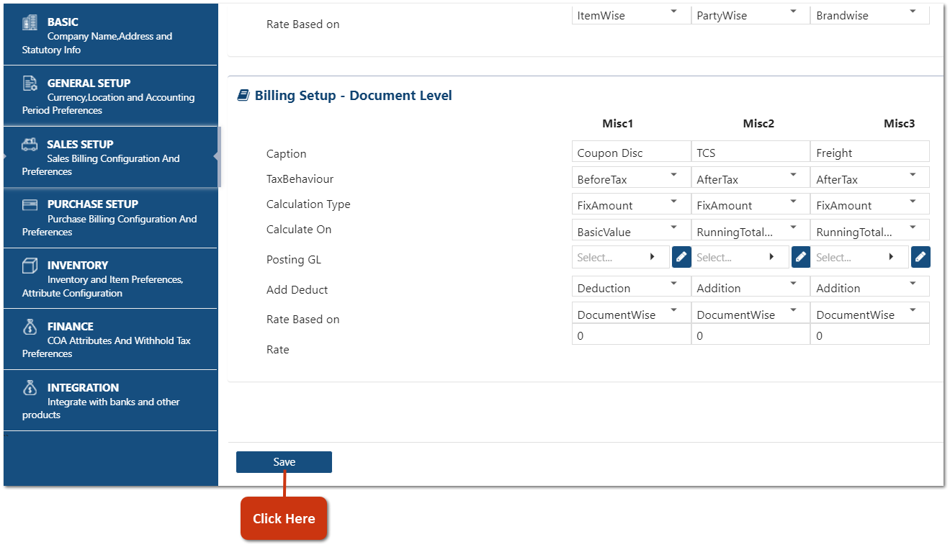950x560 pixels.
Task: Open the SALES SETUP section
Action: [x=110, y=157]
